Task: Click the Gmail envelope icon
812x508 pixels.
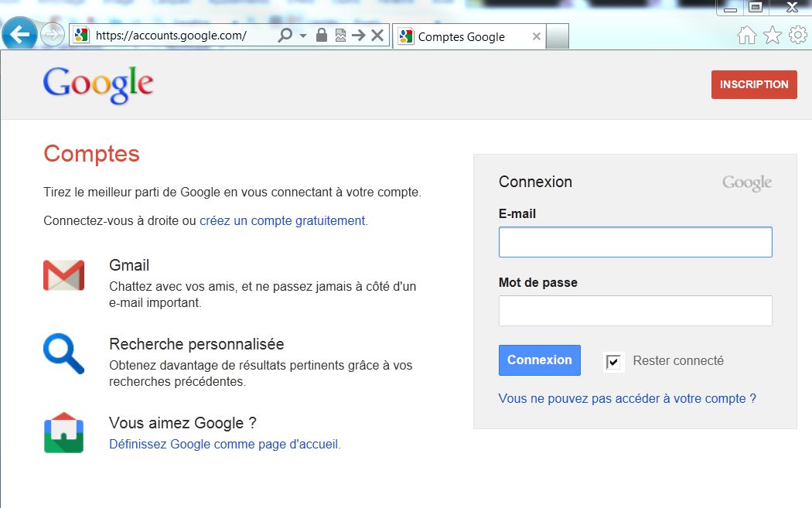Action: [x=63, y=275]
